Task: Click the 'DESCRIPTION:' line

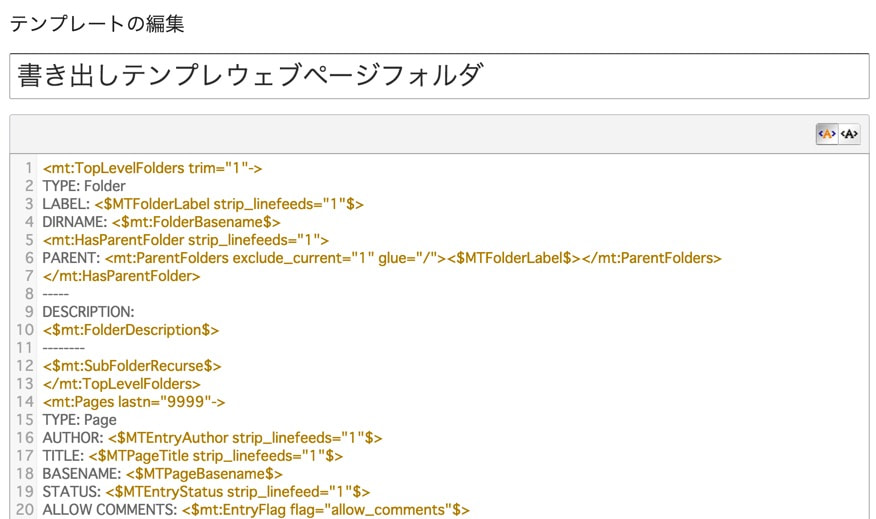Action: coord(88,312)
